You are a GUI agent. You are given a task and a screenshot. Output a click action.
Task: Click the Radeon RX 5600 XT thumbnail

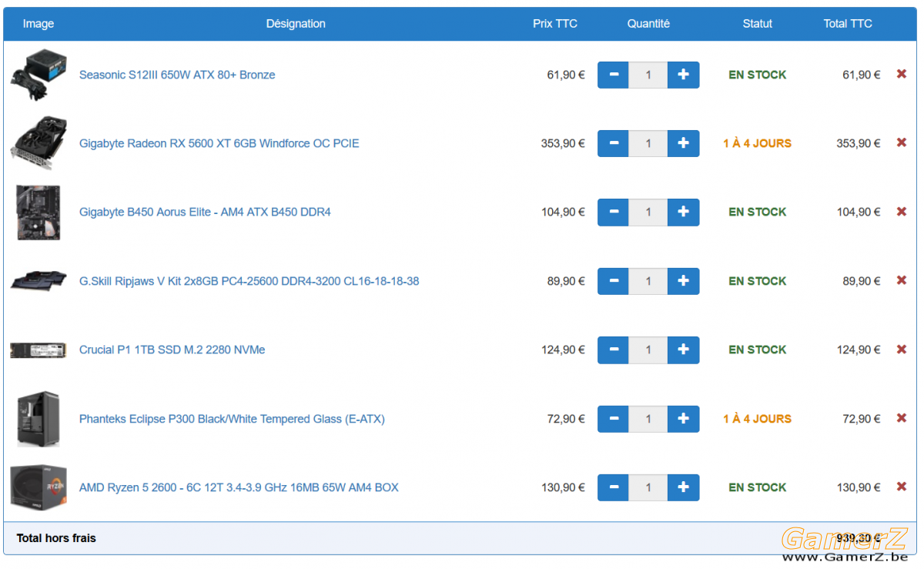(x=38, y=143)
